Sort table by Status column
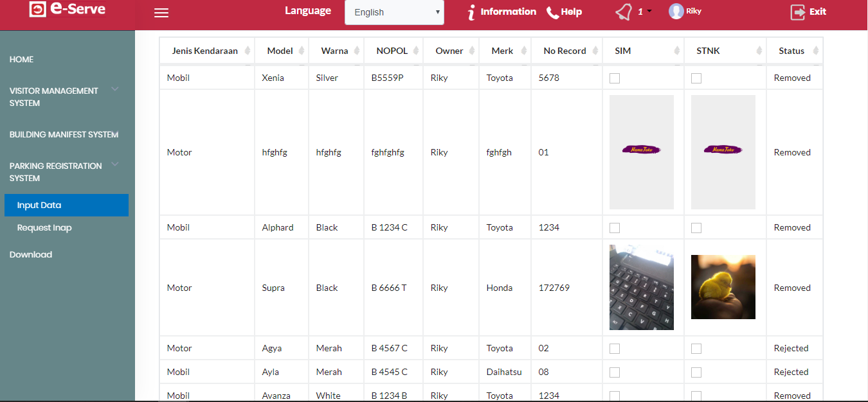The height and width of the screenshot is (402, 868). pos(815,51)
